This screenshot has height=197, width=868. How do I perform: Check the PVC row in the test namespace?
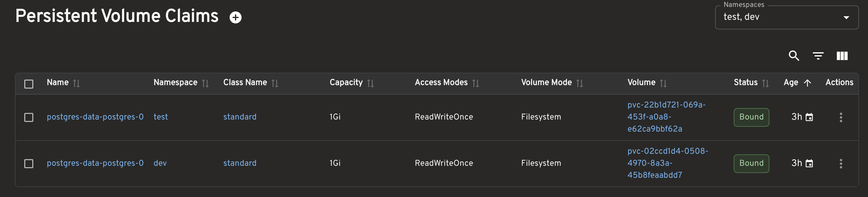coord(29,117)
